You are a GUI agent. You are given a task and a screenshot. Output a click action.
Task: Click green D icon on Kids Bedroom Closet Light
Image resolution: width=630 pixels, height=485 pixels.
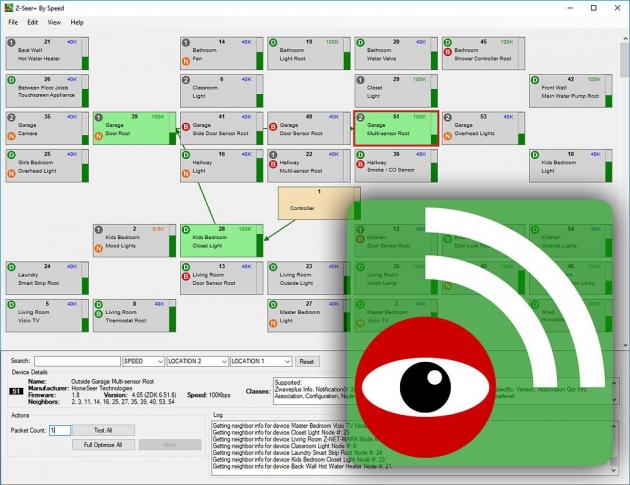click(x=186, y=230)
